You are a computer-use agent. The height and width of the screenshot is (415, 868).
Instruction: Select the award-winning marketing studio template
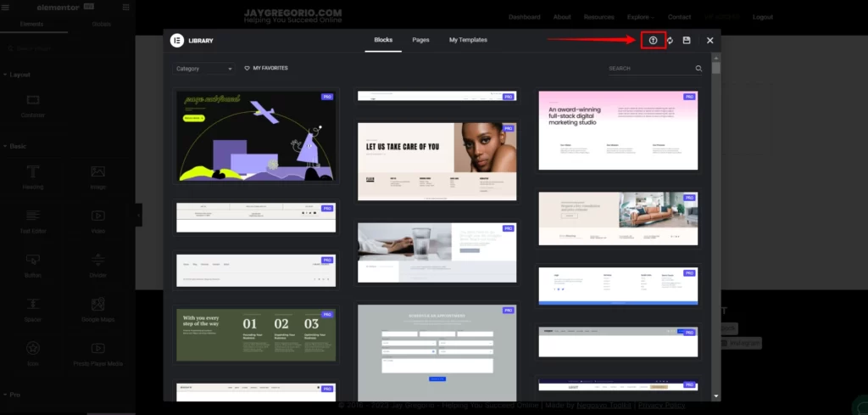point(618,130)
